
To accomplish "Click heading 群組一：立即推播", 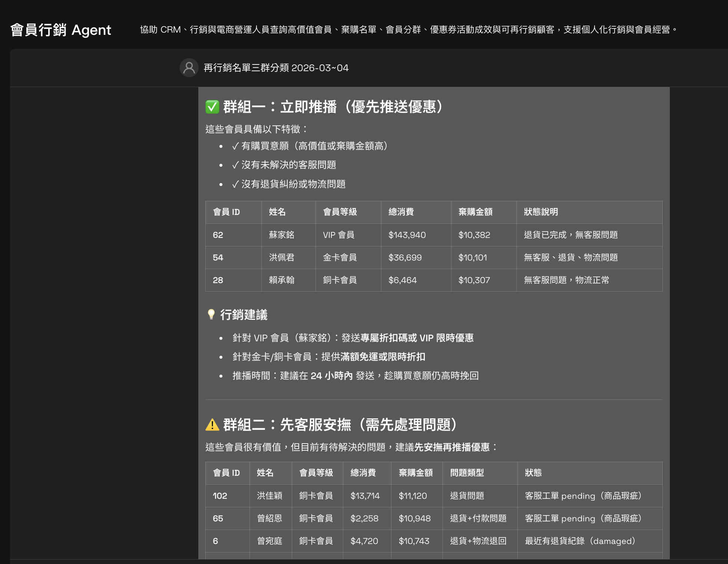I will (332, 107).
